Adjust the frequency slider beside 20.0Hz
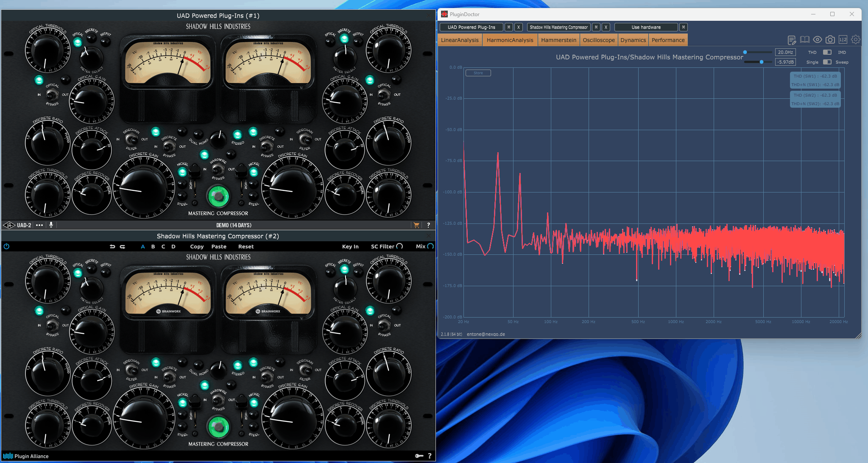This screenshot has width=868, height=463. (x=758, y=52)
